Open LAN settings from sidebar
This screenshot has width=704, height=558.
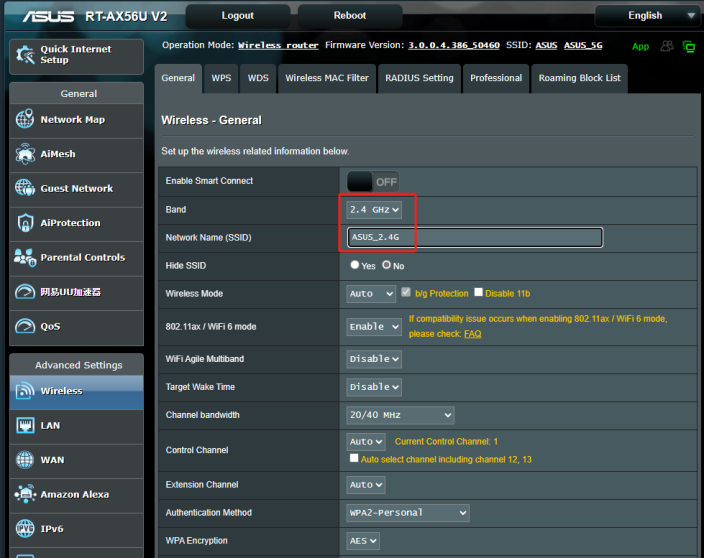[x=77, y=426]
